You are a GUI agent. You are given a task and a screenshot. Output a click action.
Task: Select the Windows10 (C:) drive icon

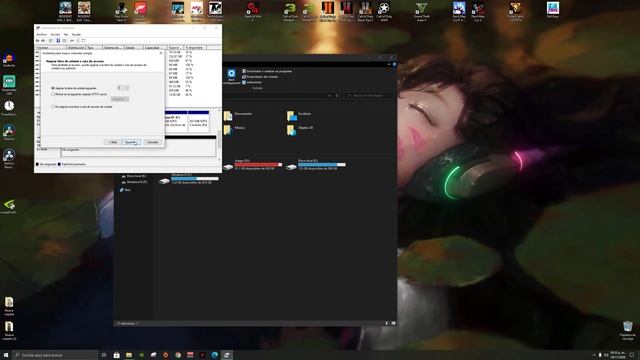(x=164, y=180)
